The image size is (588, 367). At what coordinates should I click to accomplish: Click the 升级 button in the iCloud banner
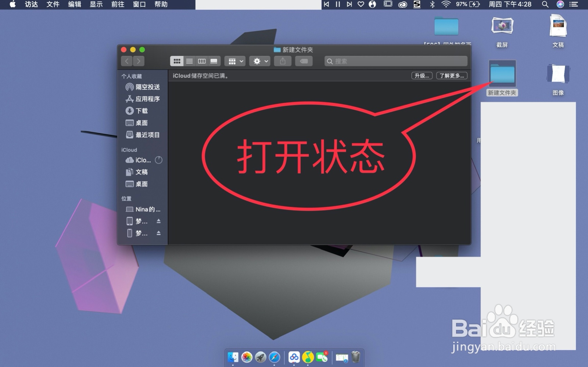[x=422, y=75]
